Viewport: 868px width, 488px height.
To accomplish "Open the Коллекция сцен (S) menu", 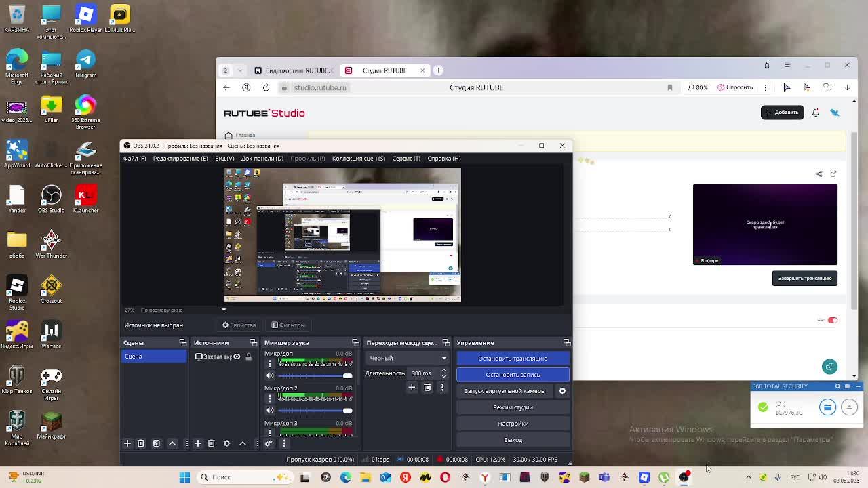I will 359,159.
